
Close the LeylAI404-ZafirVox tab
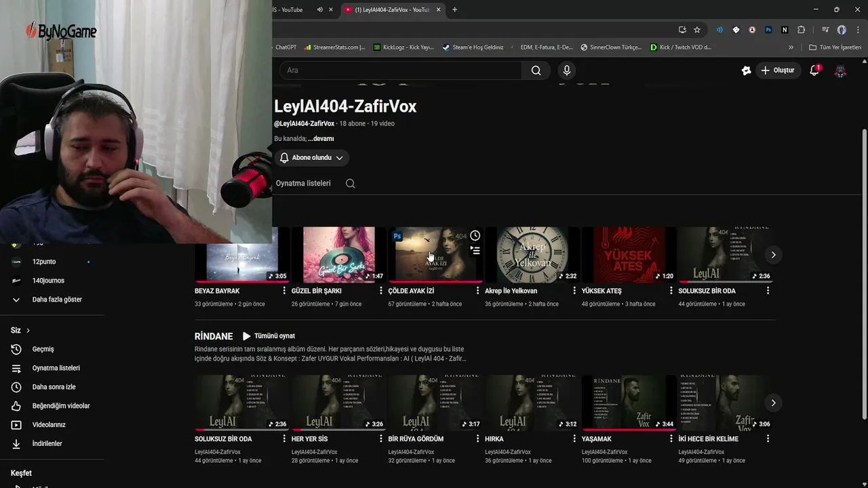click(x=439, y=9)
